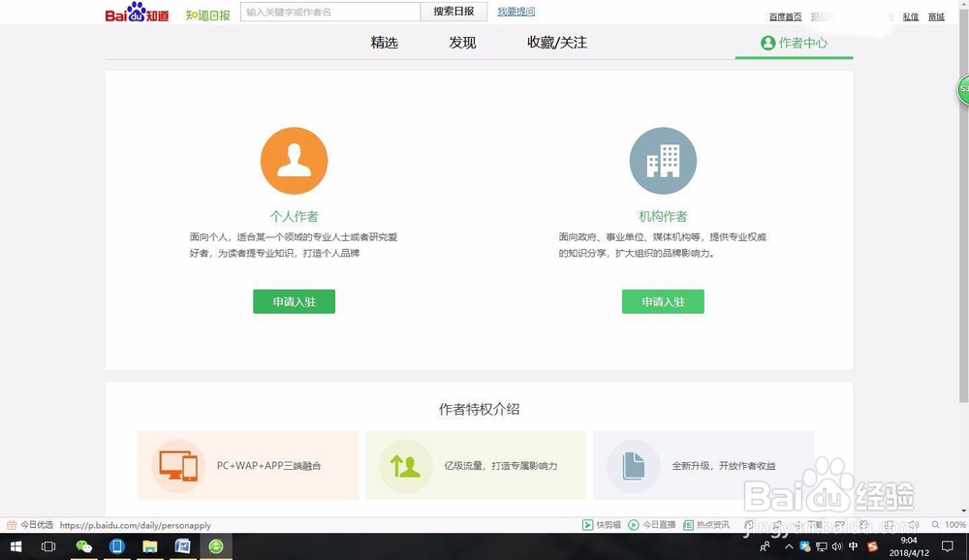
Task: Click the PC+WAP+APP 三端融合 devices icon
Action: (x=178, y=465)
